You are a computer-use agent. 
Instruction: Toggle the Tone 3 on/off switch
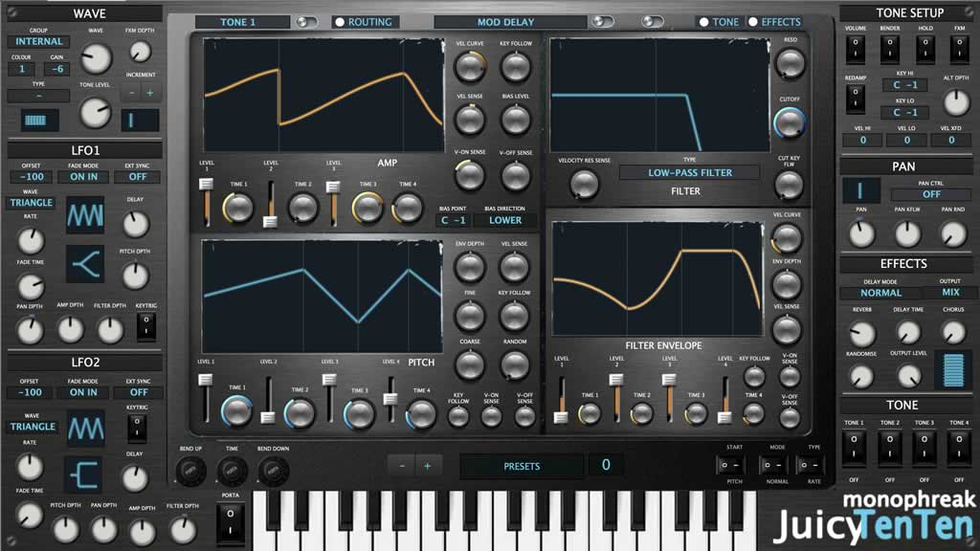924,445
